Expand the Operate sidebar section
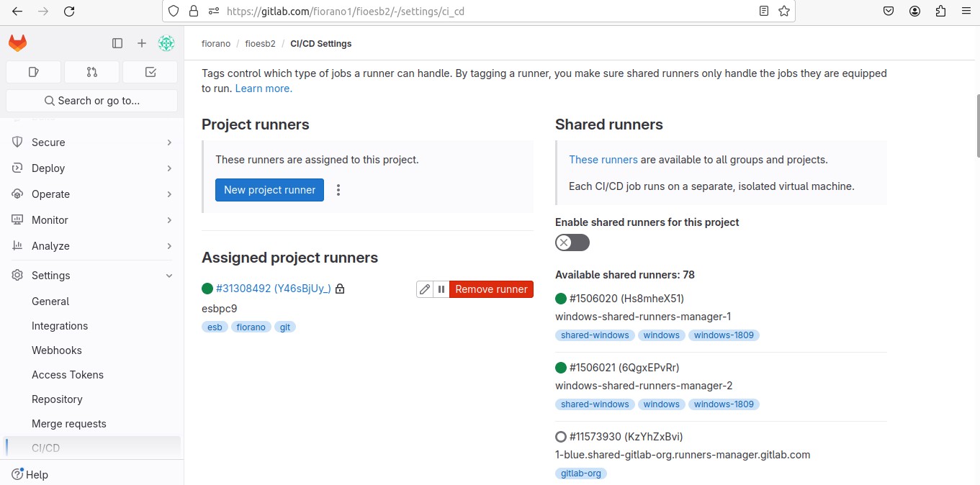 tap(91, 194)
